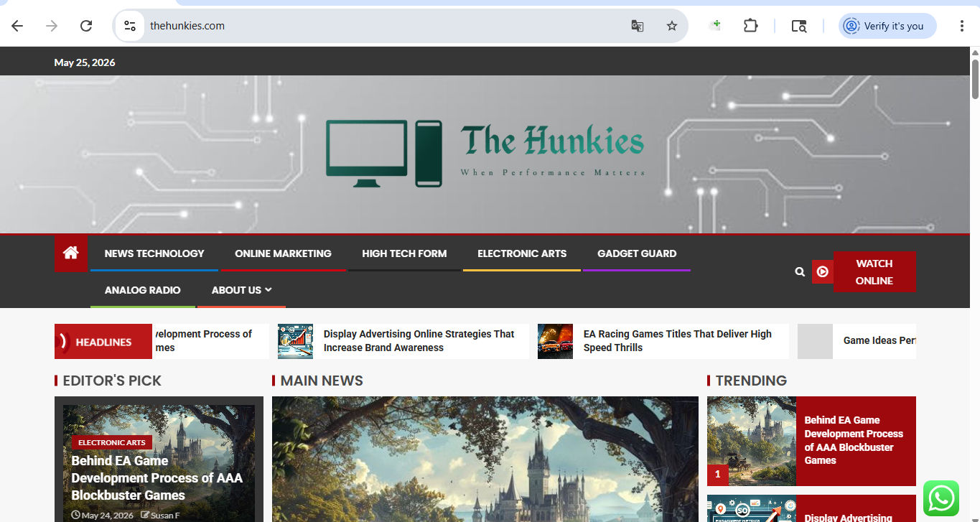The image size is (980, 522).
Task: Click the WhatsApp chat icon
Action: coord(941,498)
